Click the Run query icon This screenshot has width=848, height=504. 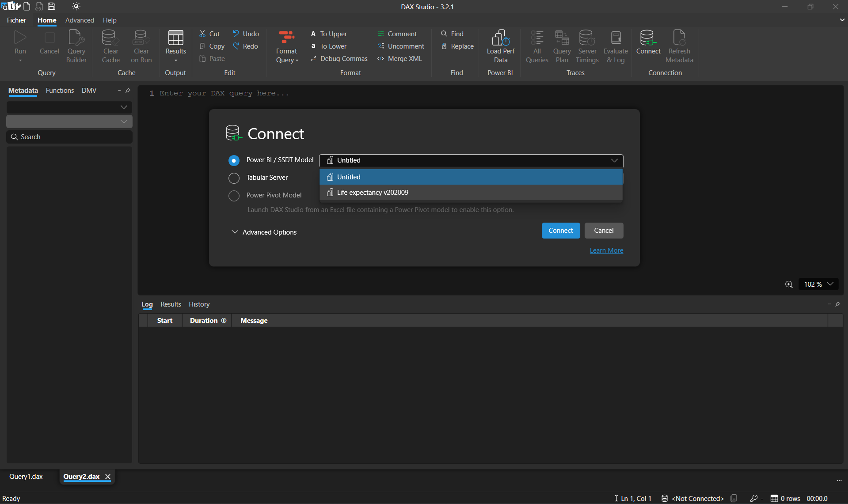tap(20, 38)
